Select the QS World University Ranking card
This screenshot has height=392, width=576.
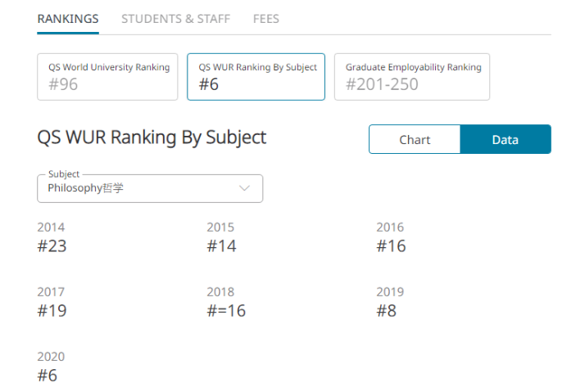[x=107, y=76]
